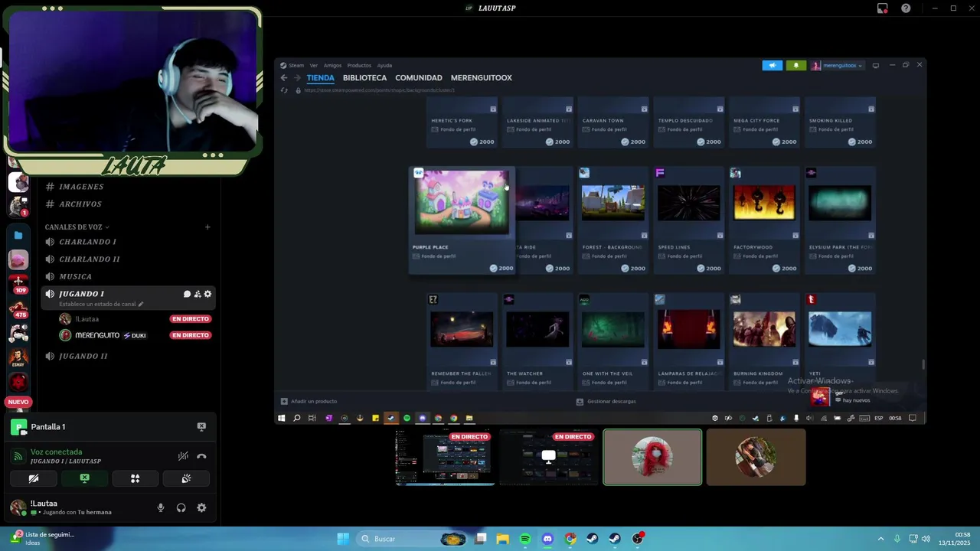Select the Purple Place background item
This screenshot has height=551, width=980.
(x=462, y=220)
